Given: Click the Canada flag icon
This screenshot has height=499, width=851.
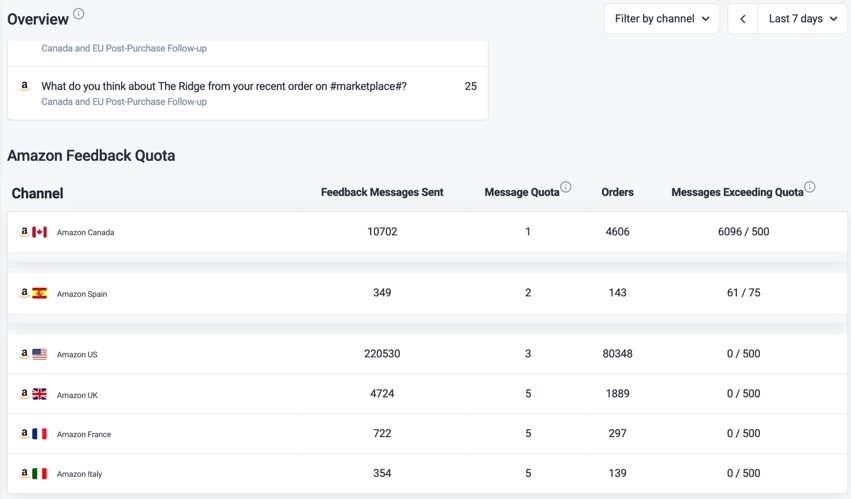Looking at the screenshot, I should pyautogui.click(x=40, y=232).
